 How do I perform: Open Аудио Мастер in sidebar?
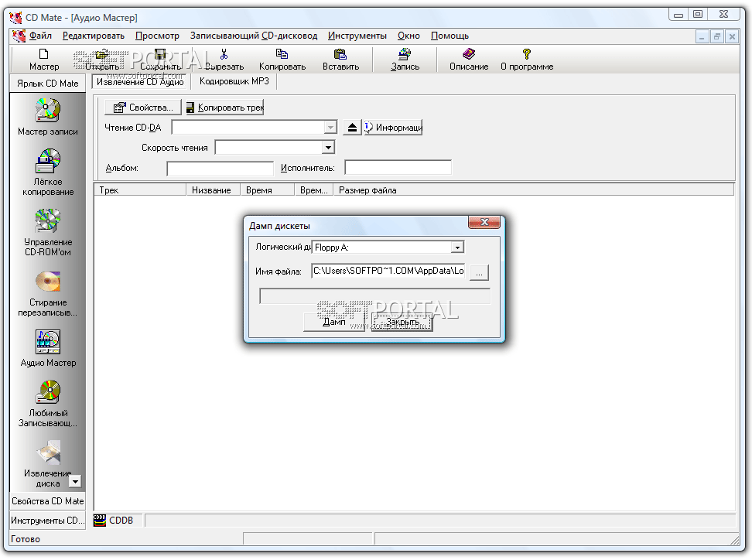pos(47,349)
